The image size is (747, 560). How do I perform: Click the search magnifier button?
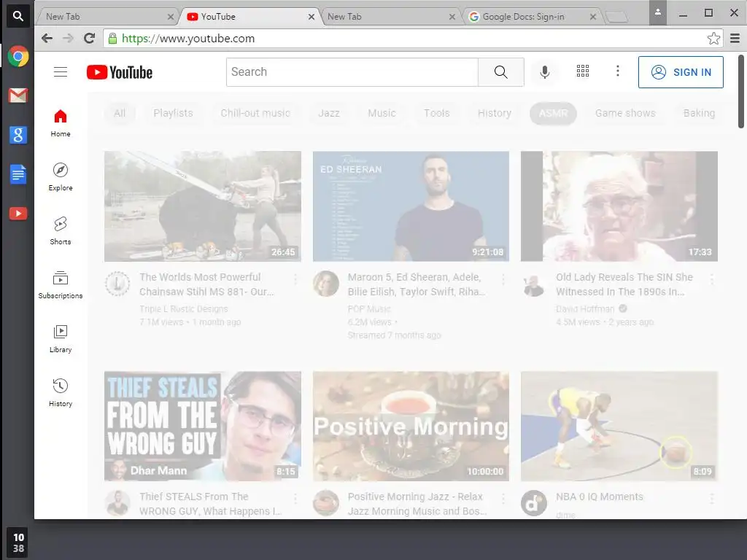point(500,72)
